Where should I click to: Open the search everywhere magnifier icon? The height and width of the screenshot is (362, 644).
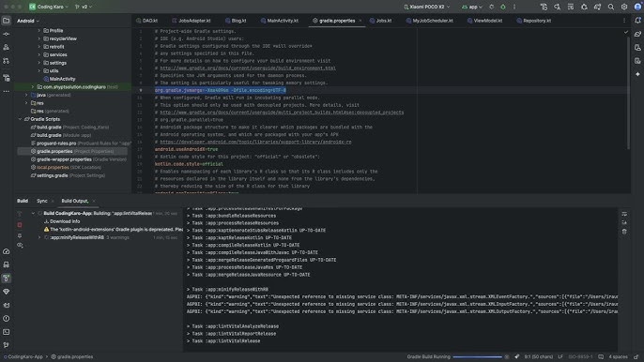tap(611, 7)
